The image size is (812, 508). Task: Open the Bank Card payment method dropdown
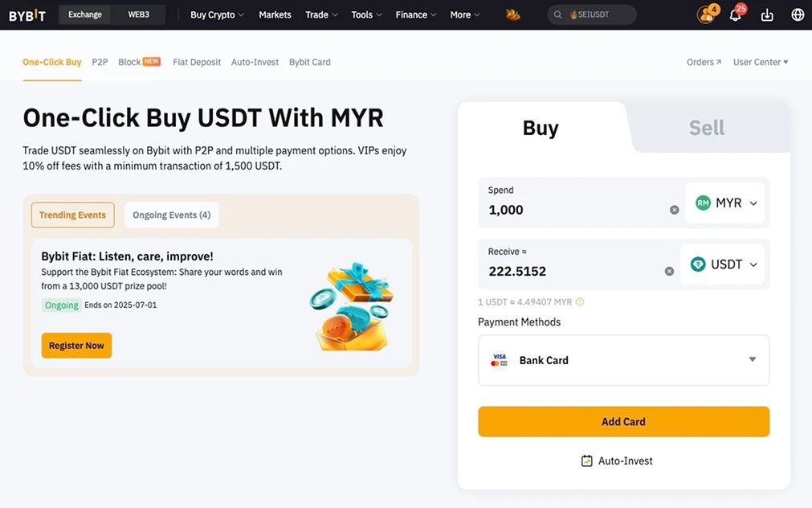pyautogui.click(x=752, y=359)
